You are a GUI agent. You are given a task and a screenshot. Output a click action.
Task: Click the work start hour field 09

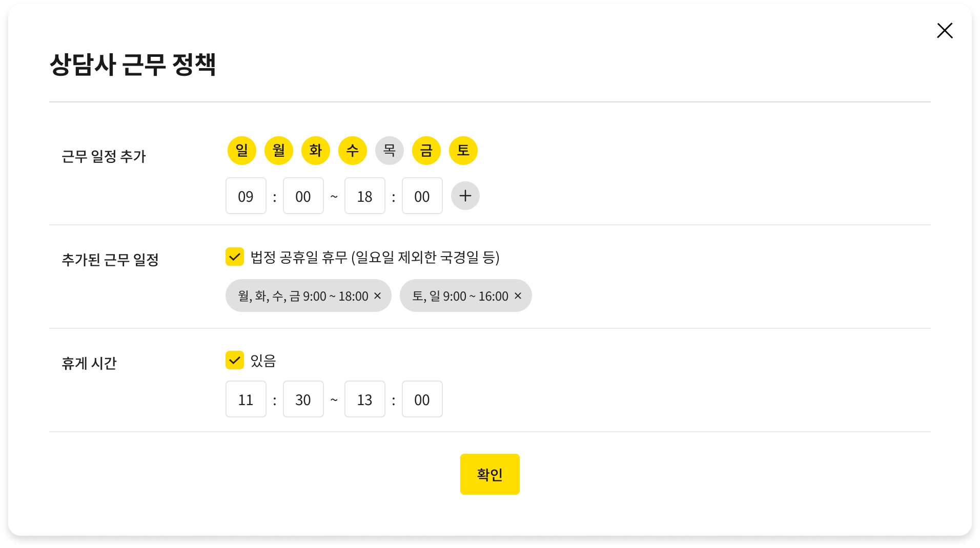[x=246, y=196]
